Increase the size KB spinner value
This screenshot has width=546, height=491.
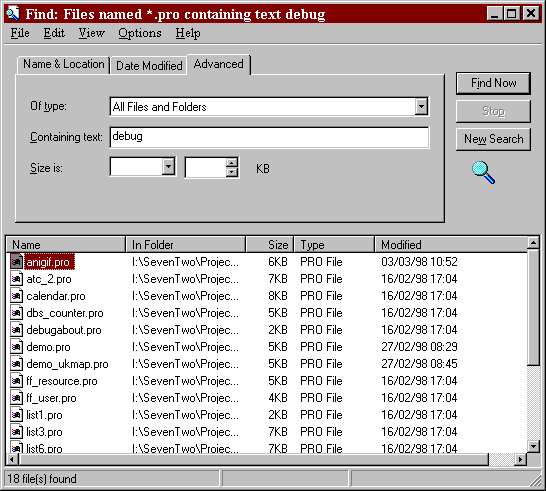(232, 163)
